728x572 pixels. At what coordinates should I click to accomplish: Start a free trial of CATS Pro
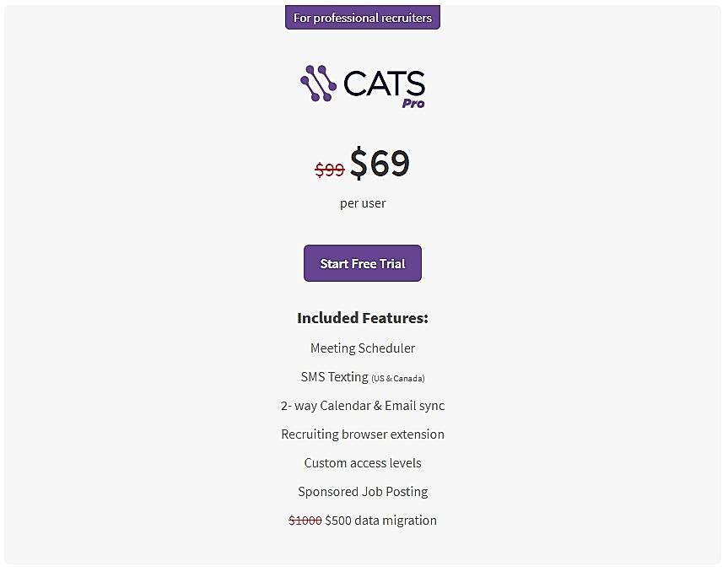tap(363, 263)
